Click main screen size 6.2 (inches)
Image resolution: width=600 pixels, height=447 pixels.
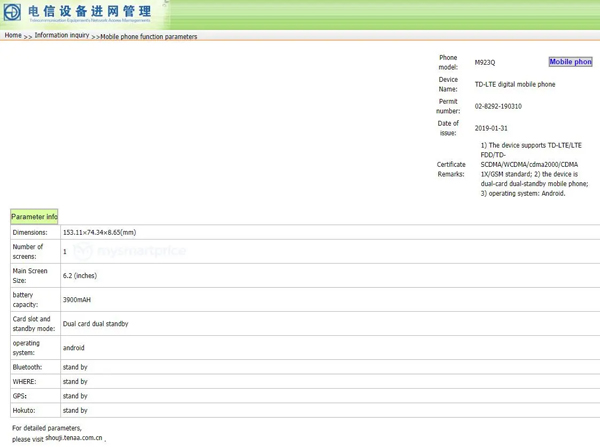point(80,276)
